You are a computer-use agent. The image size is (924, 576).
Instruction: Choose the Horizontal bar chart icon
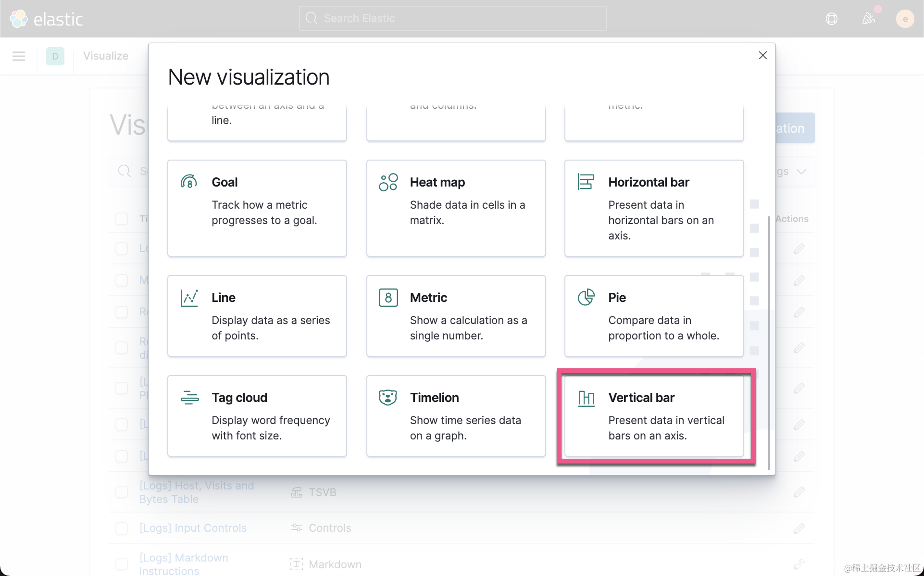586,182
